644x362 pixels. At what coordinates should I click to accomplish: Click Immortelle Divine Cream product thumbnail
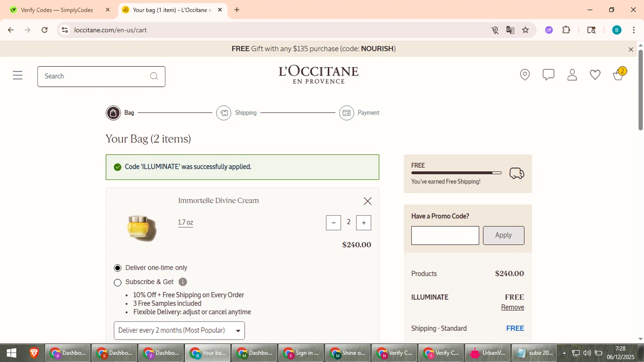pyautogui.click(x=142, y=228)
